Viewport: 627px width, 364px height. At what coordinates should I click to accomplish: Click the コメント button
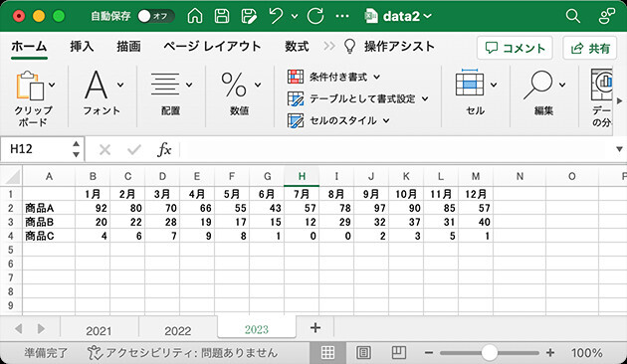(x=515, y=48)
